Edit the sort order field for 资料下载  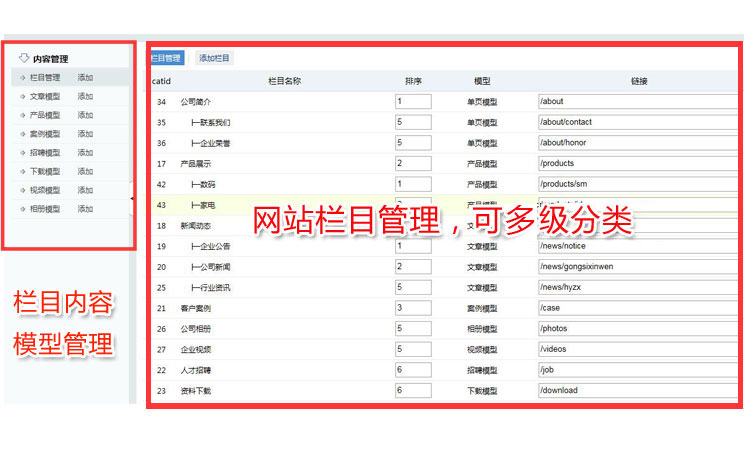click(413, 390)
